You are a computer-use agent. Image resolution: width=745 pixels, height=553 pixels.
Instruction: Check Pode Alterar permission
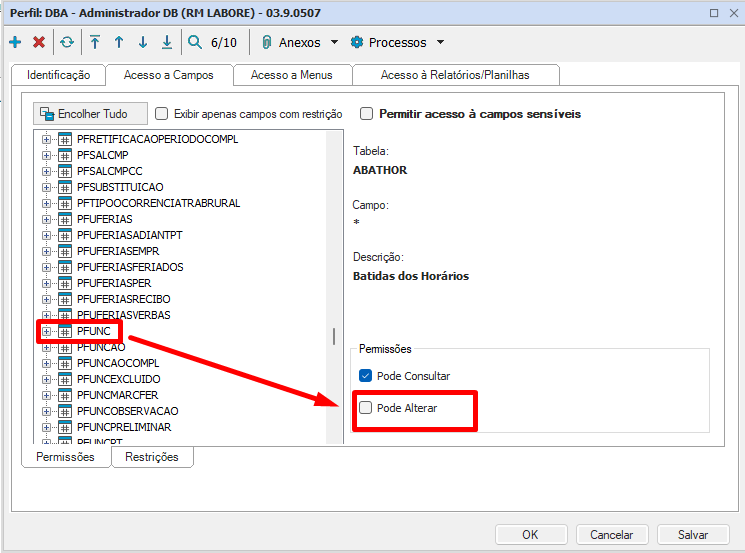tap(365, 408)
